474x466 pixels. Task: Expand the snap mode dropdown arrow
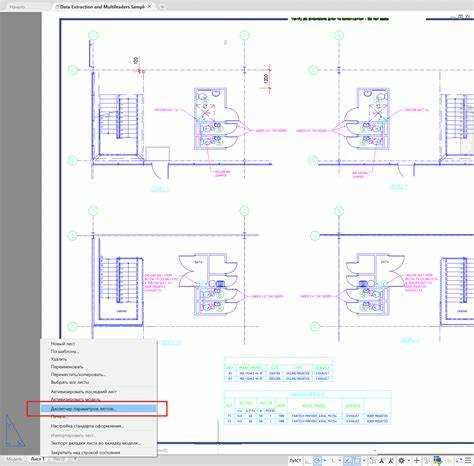pyautogui.click(x=325, y=460)
